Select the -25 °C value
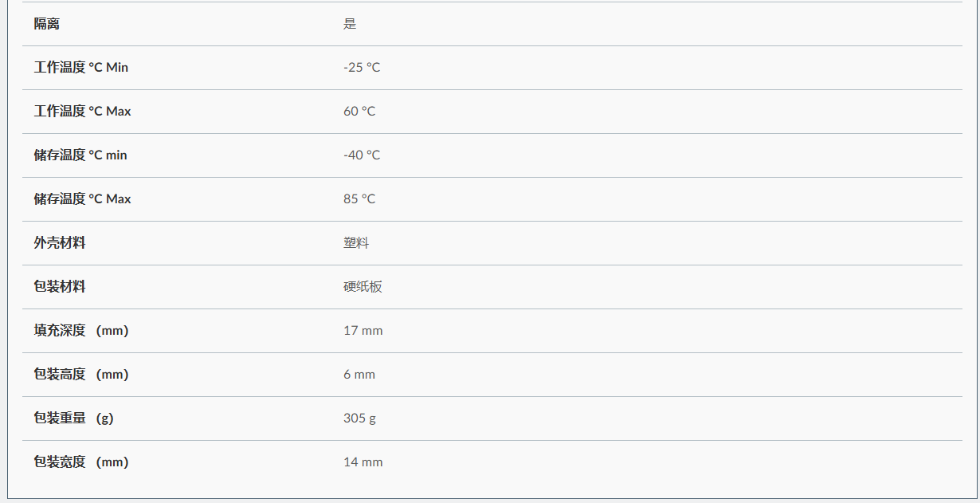The image size is (980, 503). tap(362, 68)
